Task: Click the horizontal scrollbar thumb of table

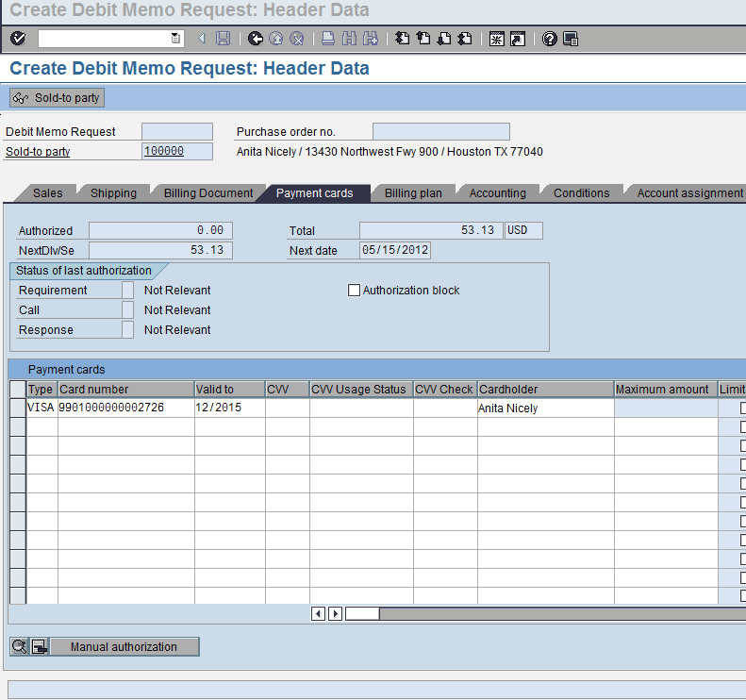Action: point(362,614)
